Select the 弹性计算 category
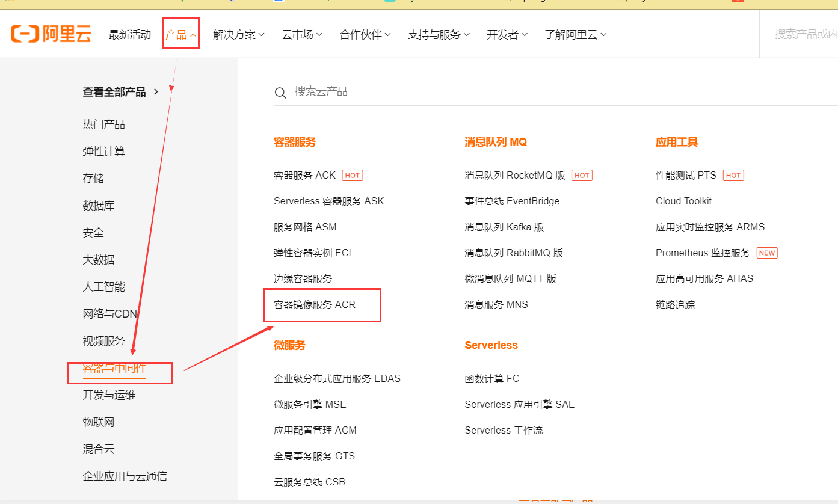This screenshot has width=838, height=504. [103, 152]
